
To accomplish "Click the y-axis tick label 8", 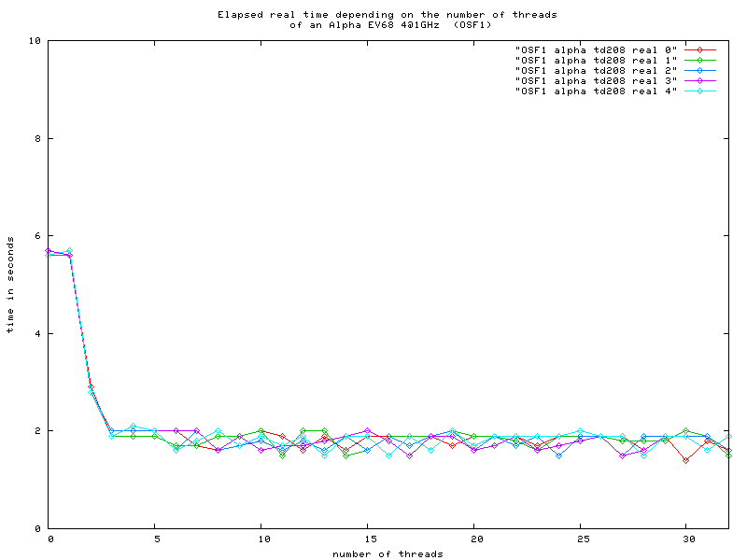I will click(x=35, y=138).
